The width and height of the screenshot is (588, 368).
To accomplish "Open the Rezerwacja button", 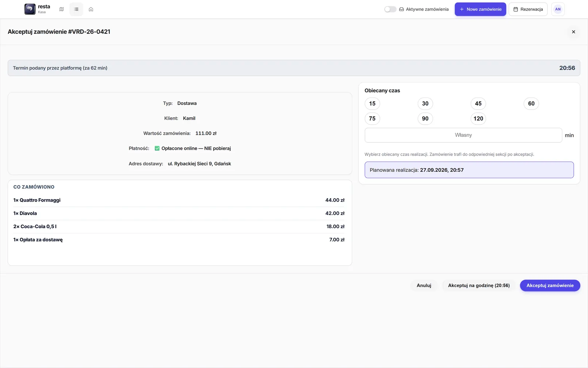I will (528, 9).
